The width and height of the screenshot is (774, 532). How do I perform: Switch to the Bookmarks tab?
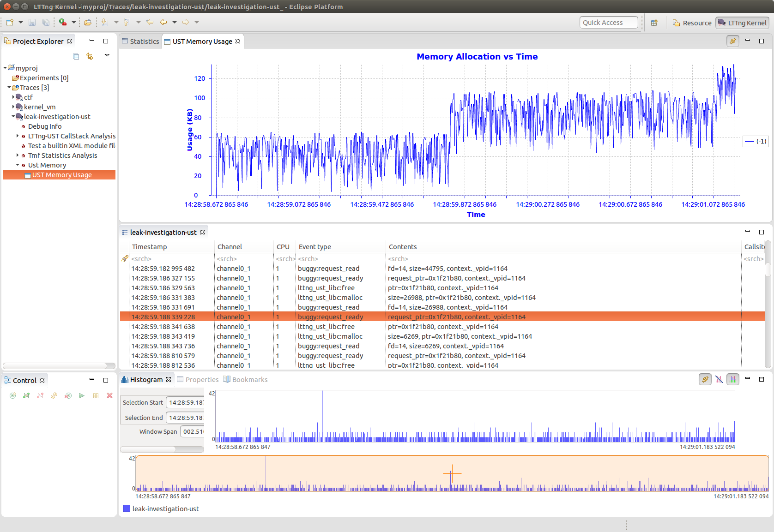point(245,379)
